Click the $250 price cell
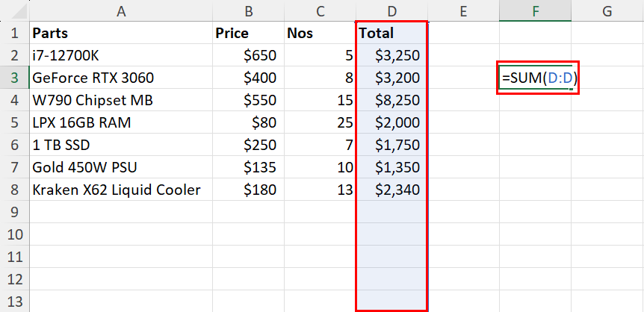Image resolution: width=644 pixels, height=312 pixels. tap(248, 145)
